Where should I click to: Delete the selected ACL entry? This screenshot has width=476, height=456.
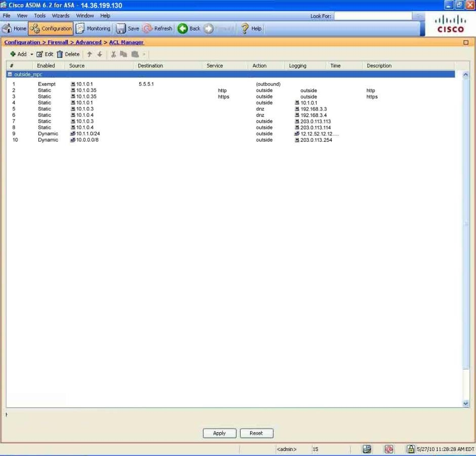point(68,54)
